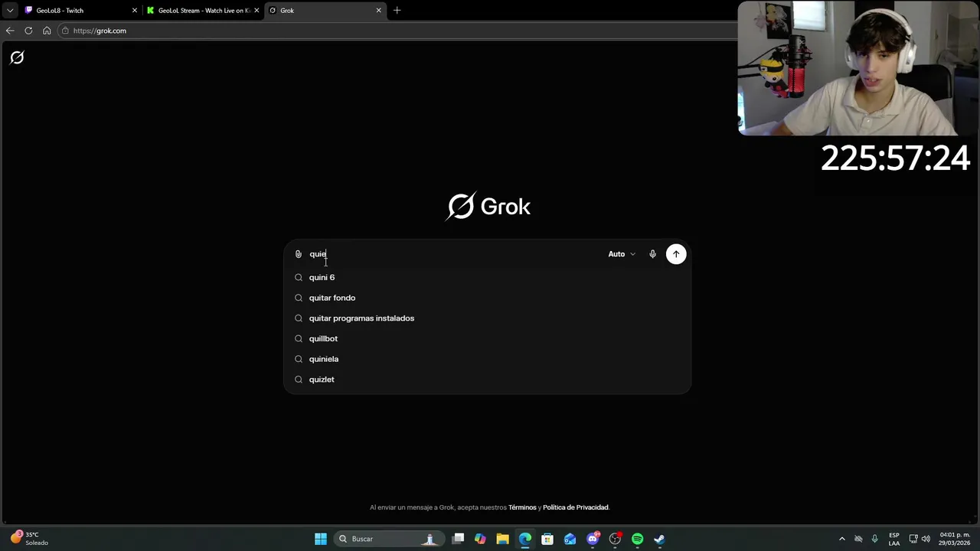Show hidden system tray icons
Viewport: 980px width, 551px height.
point(842,539)
